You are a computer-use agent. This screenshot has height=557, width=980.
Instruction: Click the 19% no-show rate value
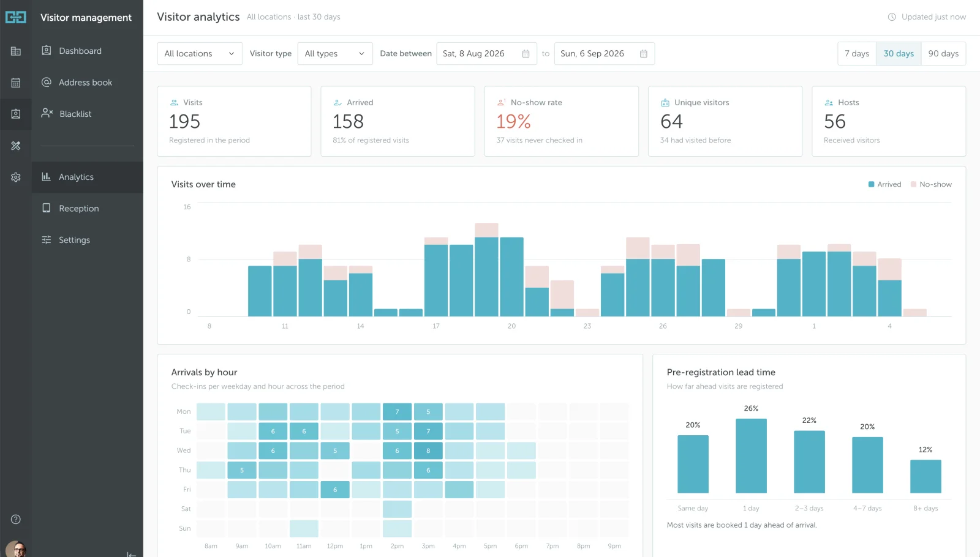pos(513,122)
